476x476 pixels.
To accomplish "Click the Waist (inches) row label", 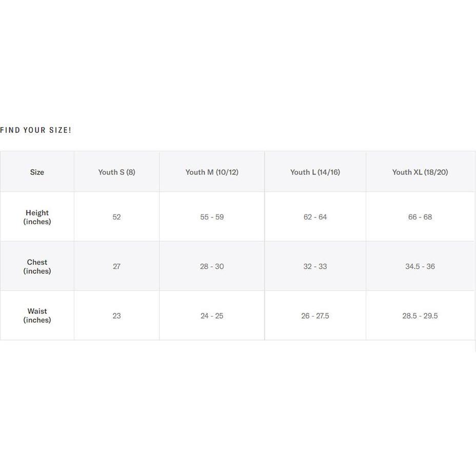I will pyautogui.click(x=37, y=315).
